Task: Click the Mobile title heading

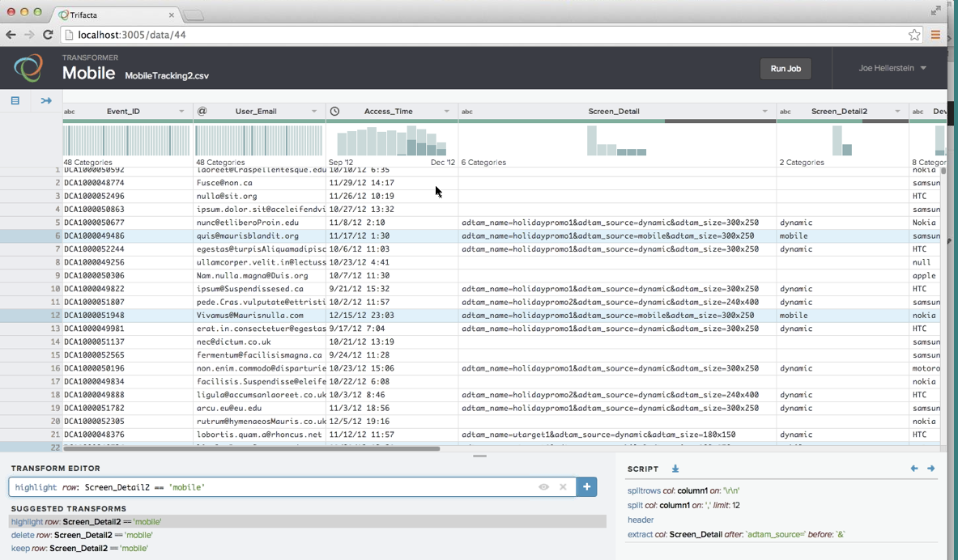Action: pyautogui.click(x=88, y=73)
